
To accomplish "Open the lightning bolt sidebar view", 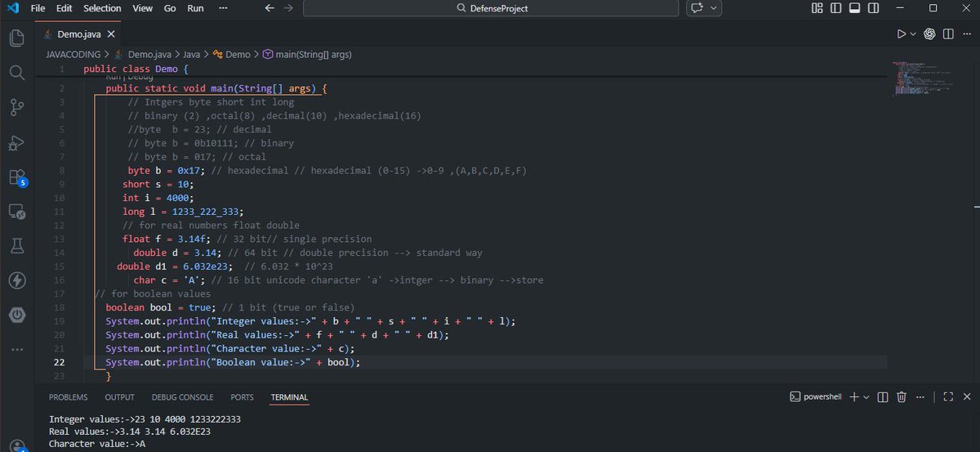I will [16, 280].
